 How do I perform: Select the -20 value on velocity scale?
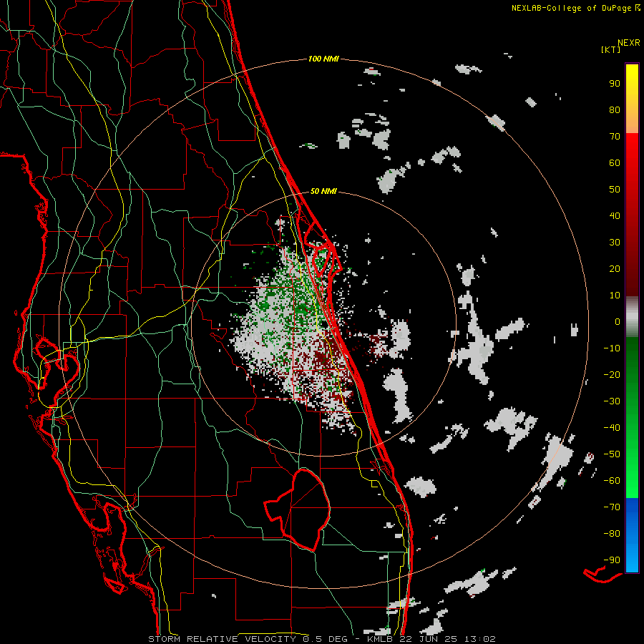coord(612,375)
